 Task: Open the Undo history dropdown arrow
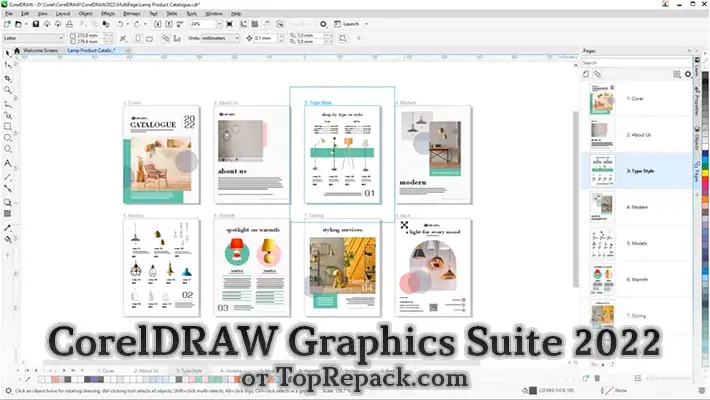(x=127, y=24)
